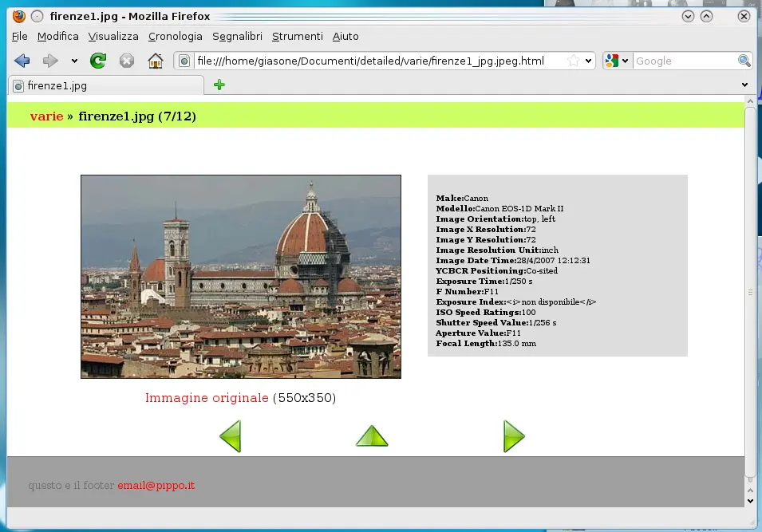
Task: Click the browser Forward arrow button
Action: [x=50, y=61]
